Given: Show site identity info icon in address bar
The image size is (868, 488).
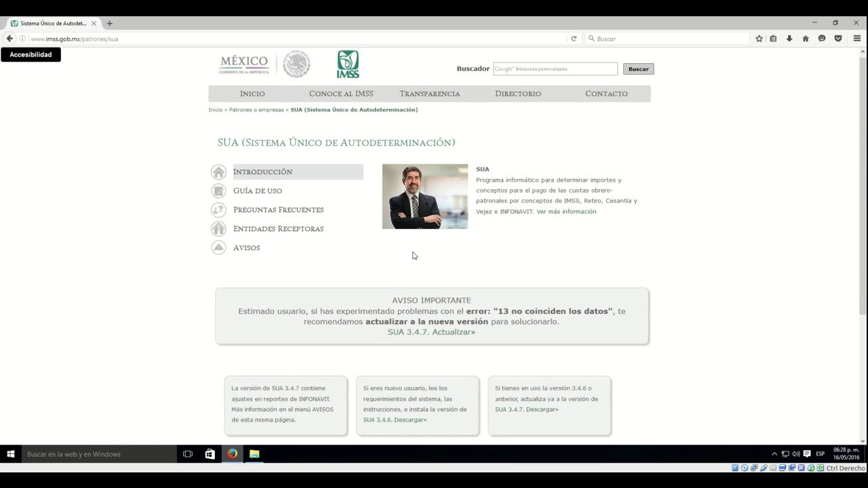Looking at the screenshot, I should [x=22, y=39].
